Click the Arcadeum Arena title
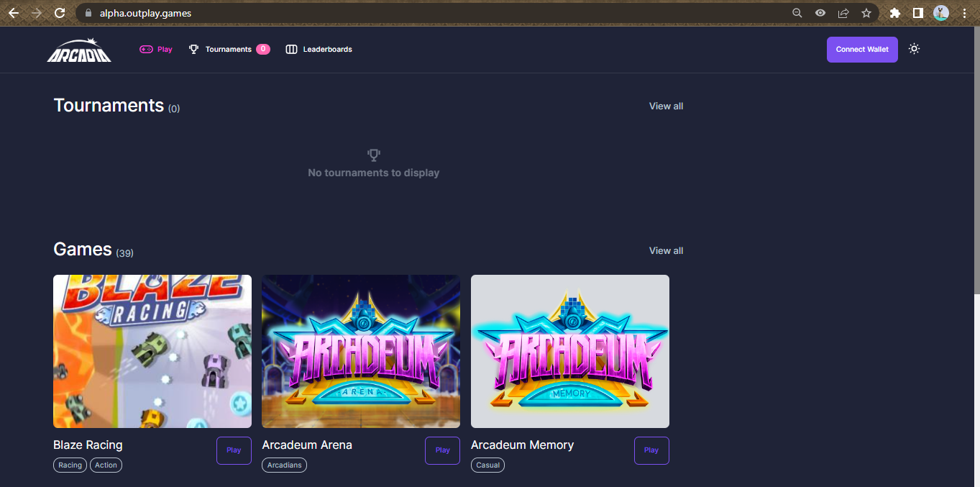 pyautogui.click(x=307, y=445)
